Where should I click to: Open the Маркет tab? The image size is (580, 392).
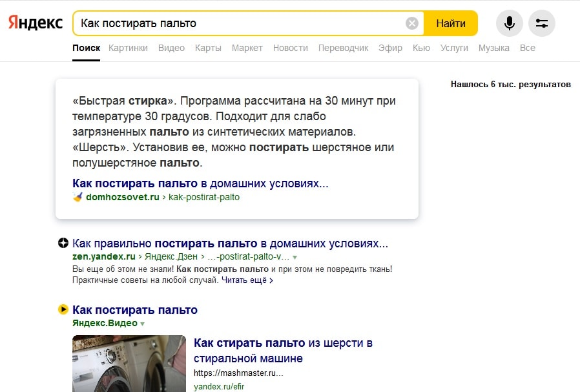pyautogui.click(x=247, y=48)
